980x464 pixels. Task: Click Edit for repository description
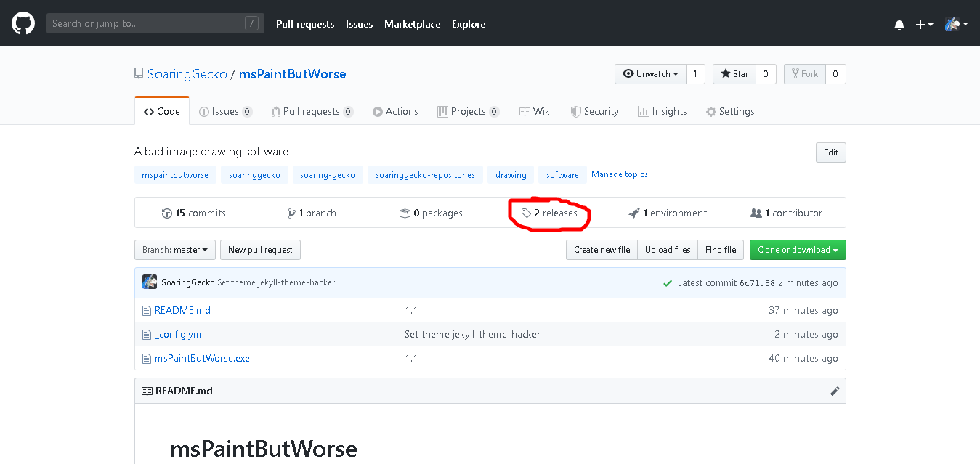(x=831, y=152)
